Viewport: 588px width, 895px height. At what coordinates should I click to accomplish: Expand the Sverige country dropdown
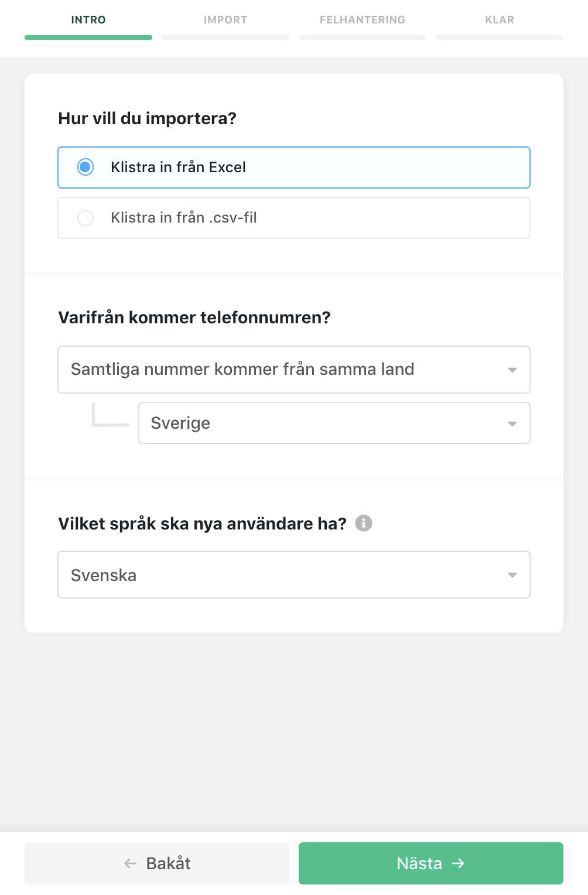334,423
